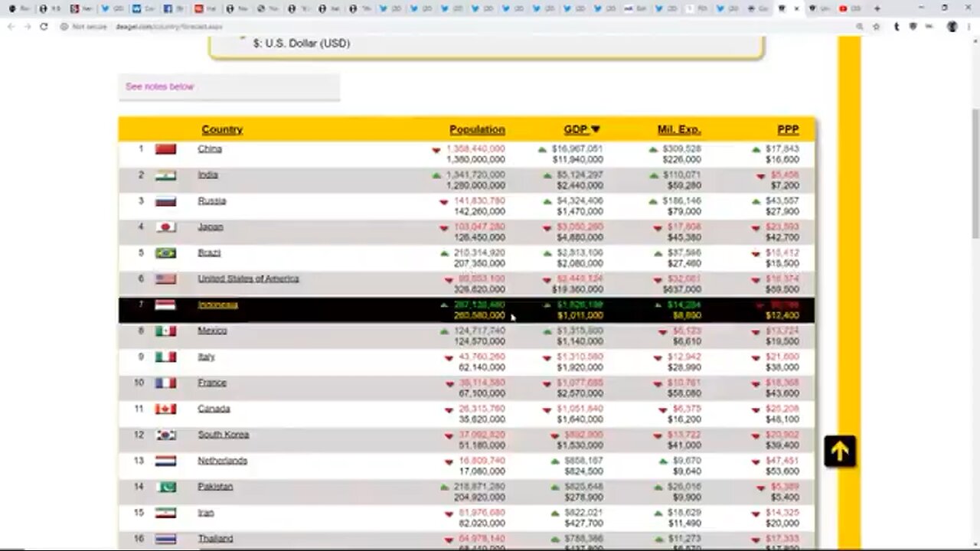
Task: Click the Pakistan flag icon
Action: [x=165, y=487]
